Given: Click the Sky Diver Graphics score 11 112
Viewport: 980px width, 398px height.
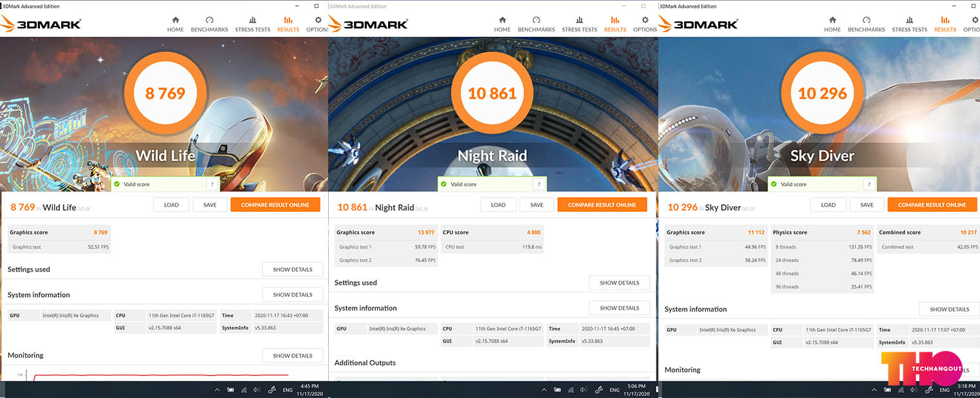Looking at the screenshot, I should [756, 232].
